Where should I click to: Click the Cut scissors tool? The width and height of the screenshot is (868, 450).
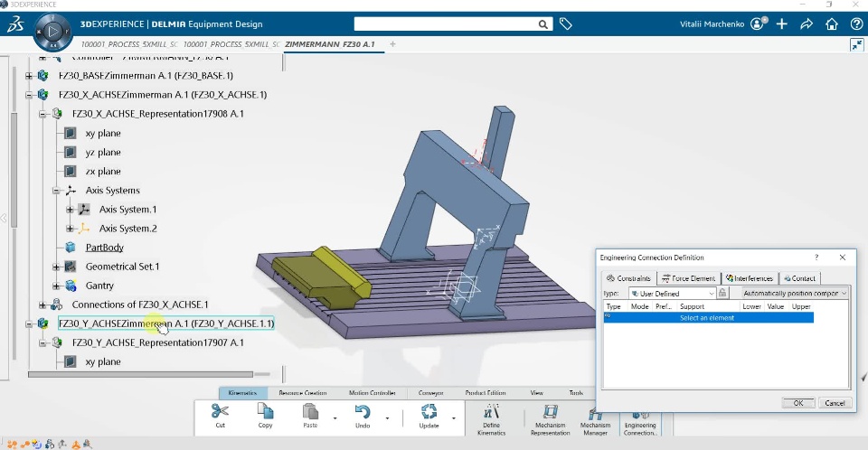point(220,416)
